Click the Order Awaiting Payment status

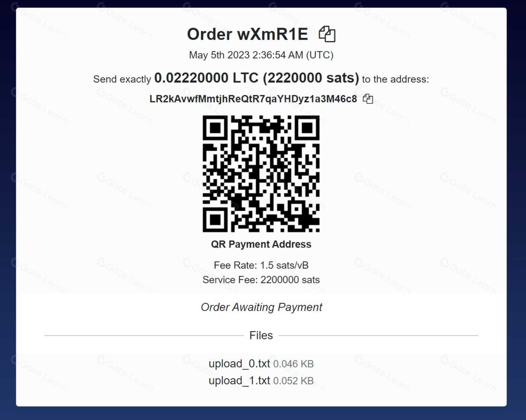tap(261, 307)
